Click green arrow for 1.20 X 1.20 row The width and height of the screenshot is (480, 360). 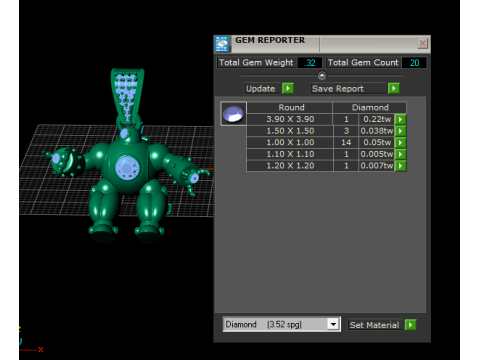(x=400, y=166)
